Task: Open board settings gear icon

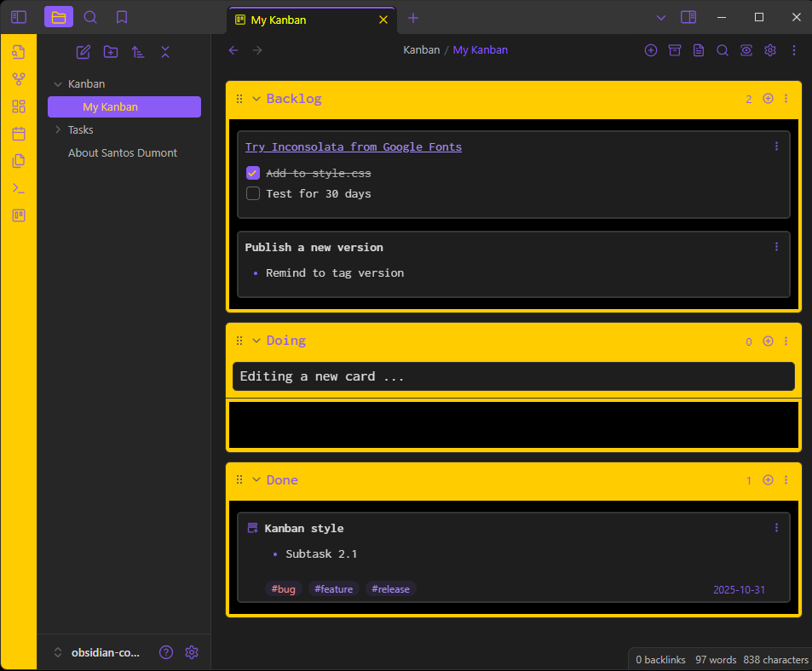Action: pos(770,50)
